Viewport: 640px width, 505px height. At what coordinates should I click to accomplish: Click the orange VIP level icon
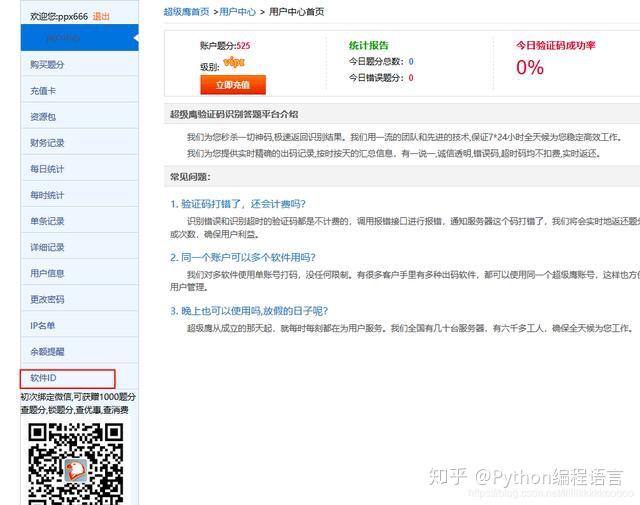(x=234, y=62)
